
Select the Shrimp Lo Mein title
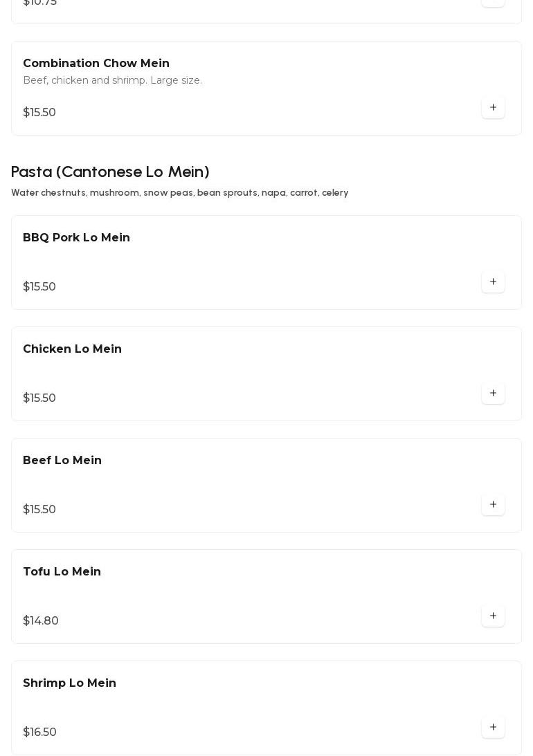69,683
